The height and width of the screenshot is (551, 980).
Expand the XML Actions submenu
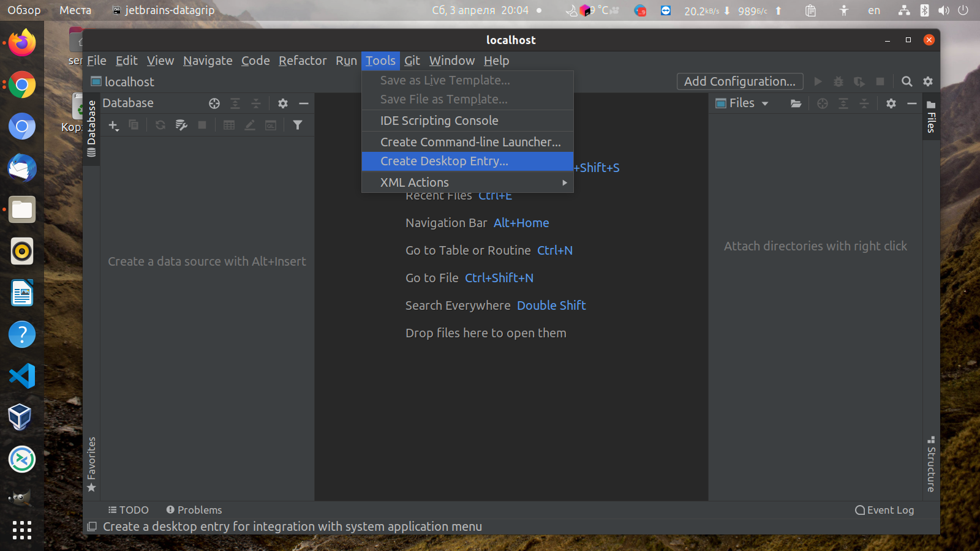tap(467, 182)
